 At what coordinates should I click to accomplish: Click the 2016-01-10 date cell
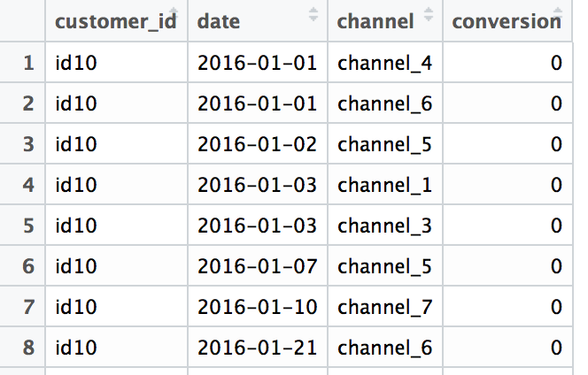[x=257, y=307]
